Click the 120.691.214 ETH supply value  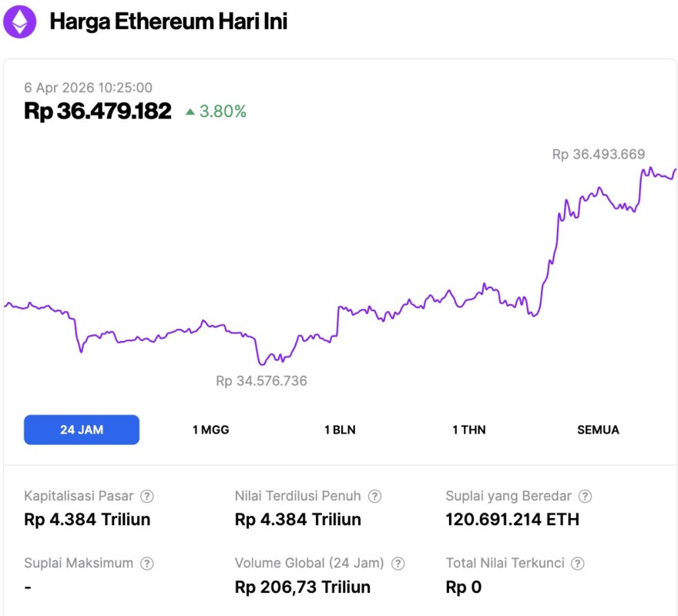pyautogui.click(x=512, y=520)
